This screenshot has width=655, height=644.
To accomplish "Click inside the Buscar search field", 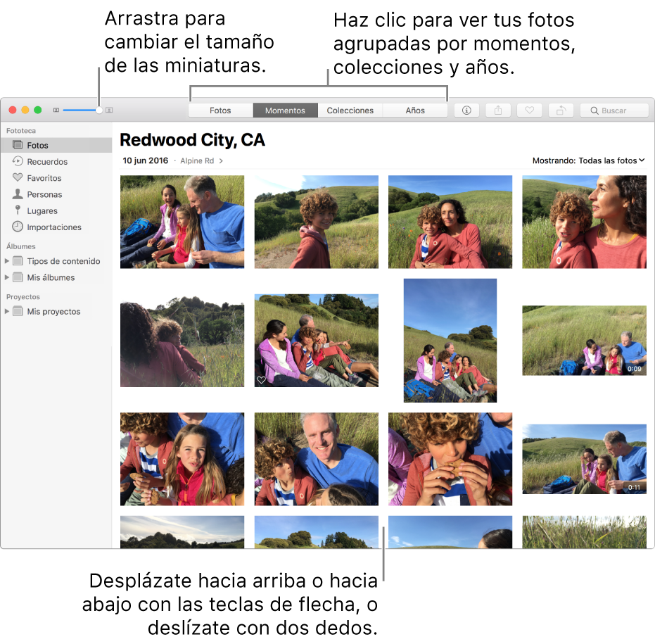I will pyautogui.click(x=613, y=110).
